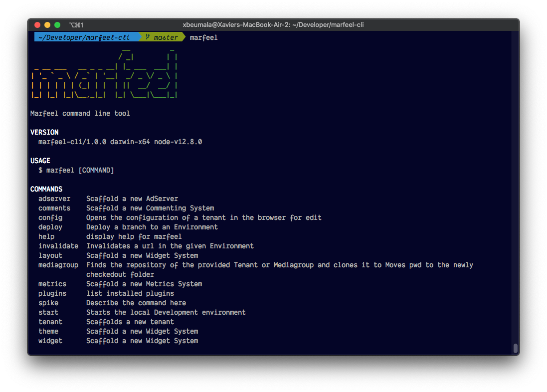The image size is (547, 392).
Task: Click the yellow minimize window button
Action: pyautogui.click(x=47, y=25)
